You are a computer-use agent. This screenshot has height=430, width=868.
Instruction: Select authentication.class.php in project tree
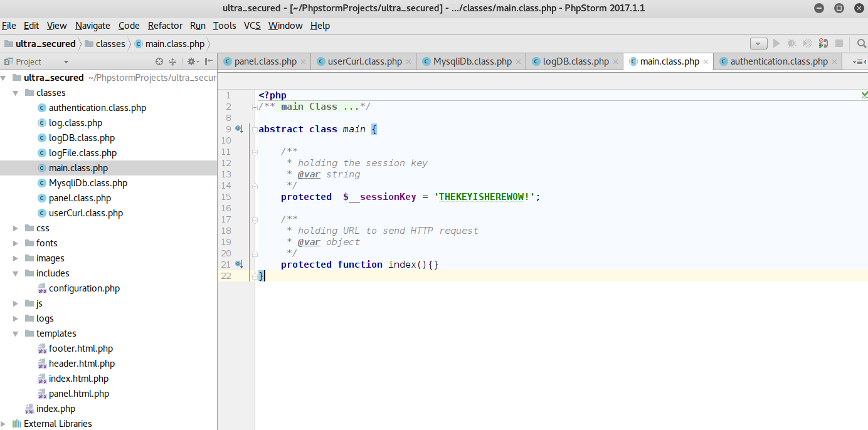97,108
